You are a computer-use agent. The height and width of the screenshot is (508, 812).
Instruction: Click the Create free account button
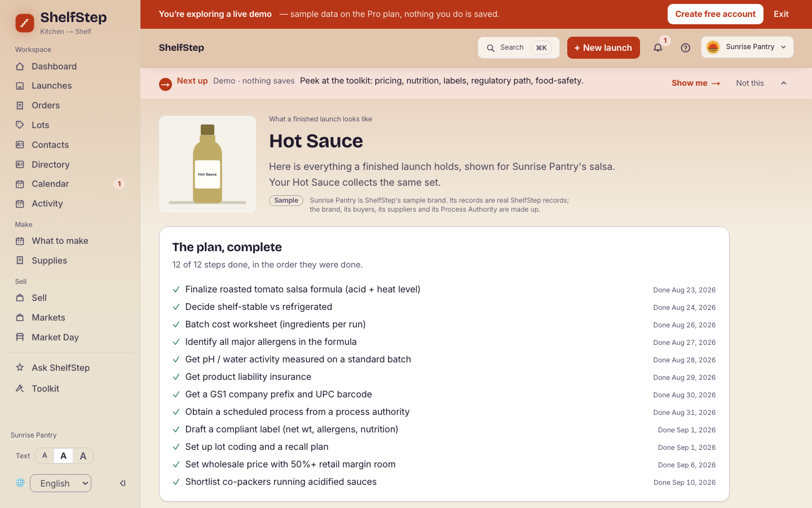click(715, 14)
